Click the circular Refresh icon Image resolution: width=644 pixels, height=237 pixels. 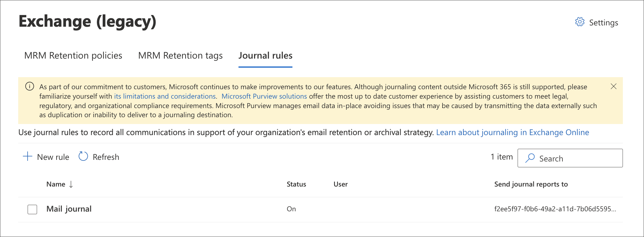click(83, 157)
